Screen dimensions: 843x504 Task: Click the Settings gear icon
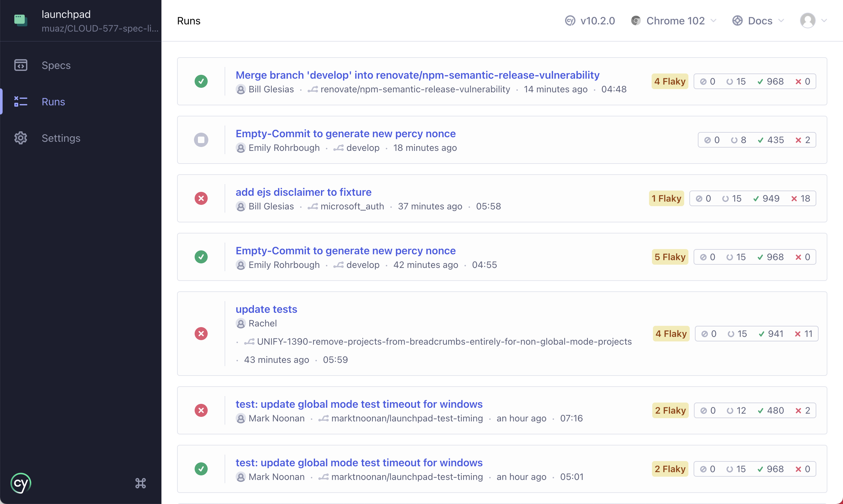pos(21,138)
